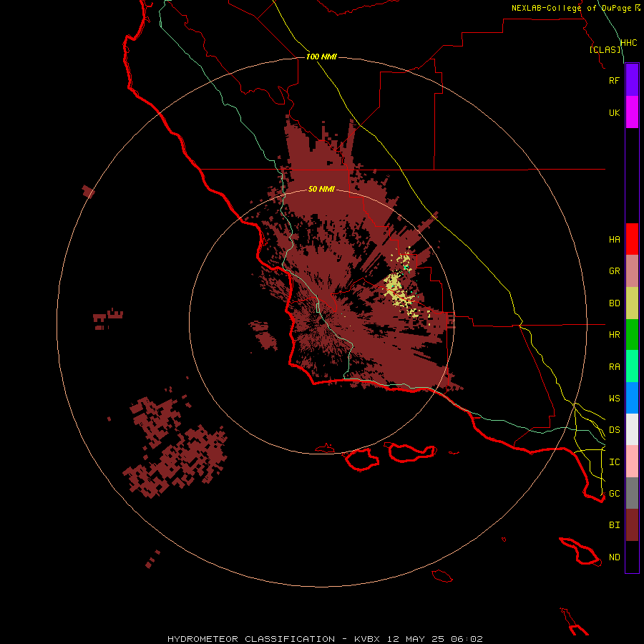The height and width of the screenshot is (644, 644).
Task: Click the HHC product label
Action: click(628, 43)
